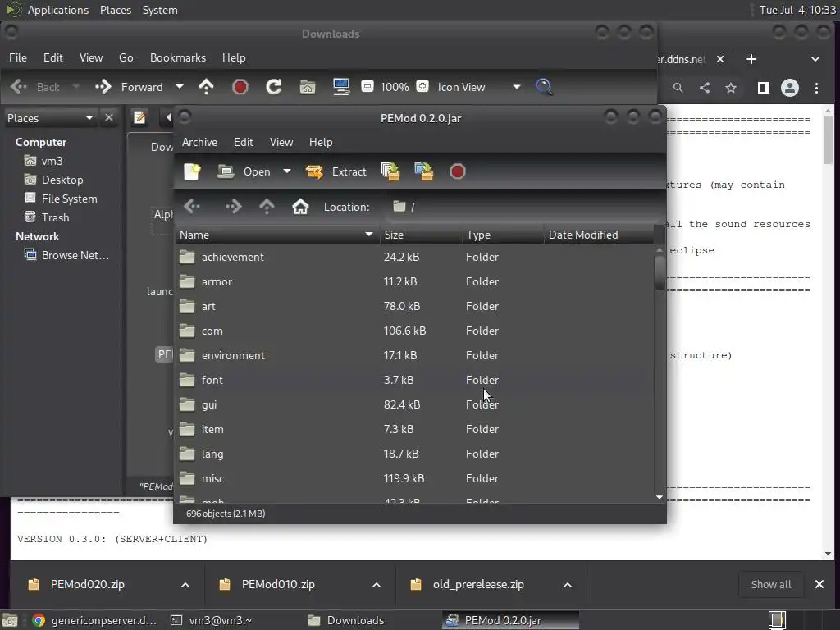Open Browse Network in sidebar
The image size is (840, 630).
click(x=67, y=256)
